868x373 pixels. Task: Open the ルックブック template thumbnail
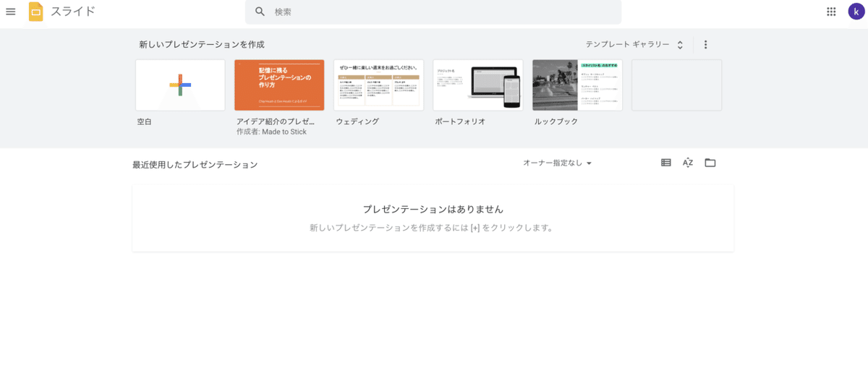coord(577,85)
